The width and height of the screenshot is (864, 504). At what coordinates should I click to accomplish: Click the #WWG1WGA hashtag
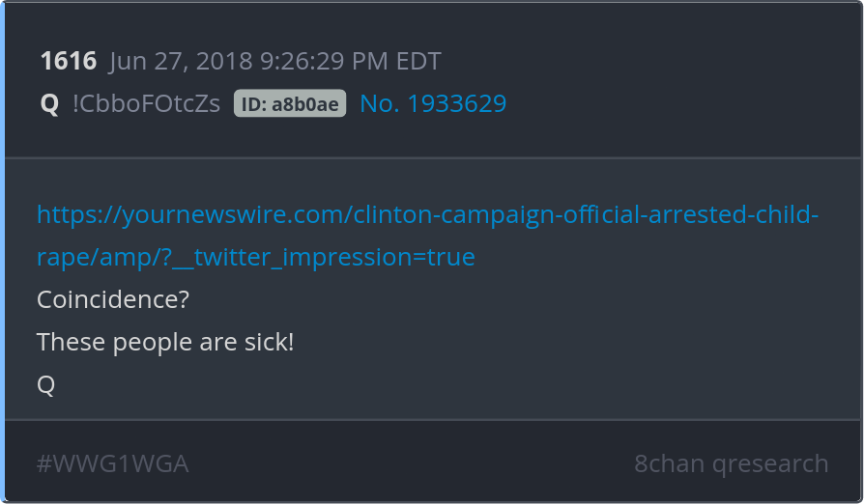[112, 463]
